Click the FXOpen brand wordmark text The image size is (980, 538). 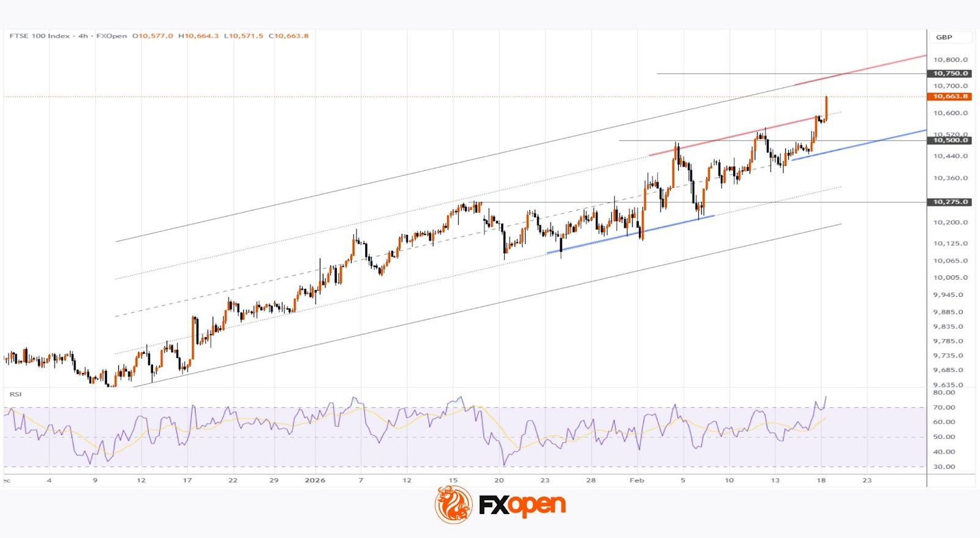click(x=521, y=506)
